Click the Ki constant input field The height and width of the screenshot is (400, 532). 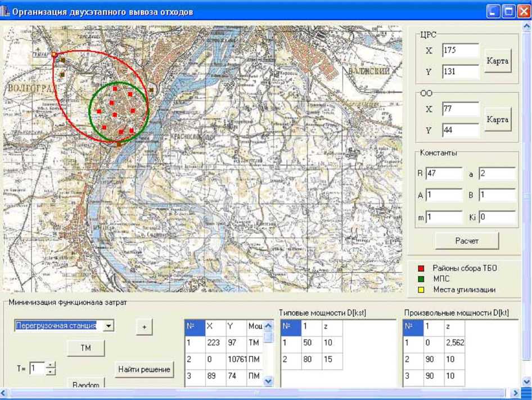[x=497, y=217]
